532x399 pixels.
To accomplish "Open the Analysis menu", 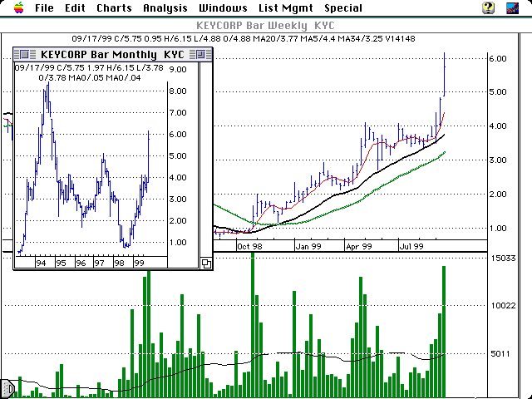I will [x=165, y=7].
